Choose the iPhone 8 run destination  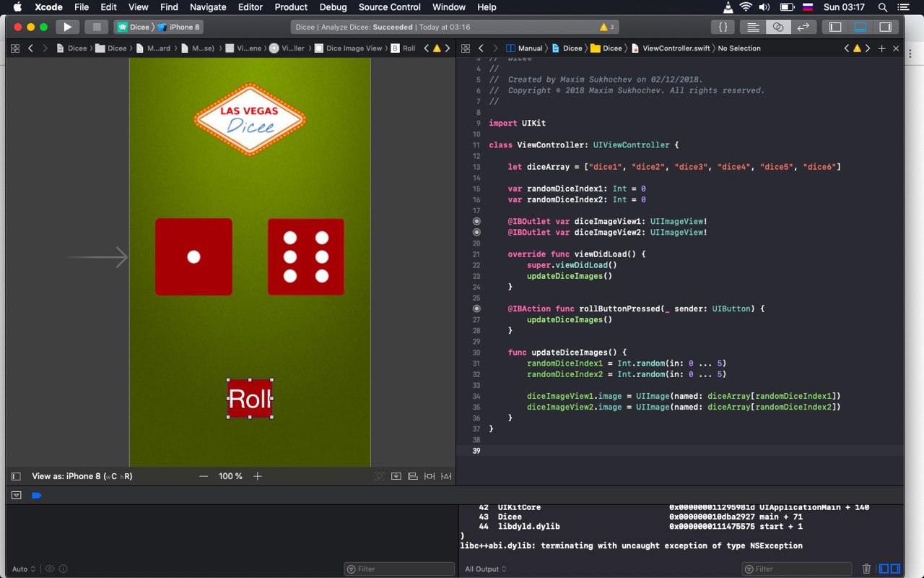pyautogui.click(x=179, y=27)
